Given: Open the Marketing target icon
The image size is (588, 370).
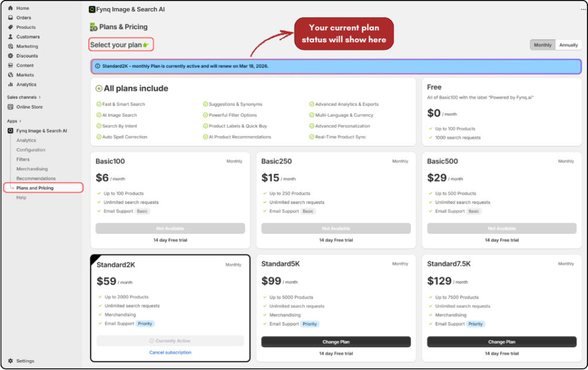Looking at the screenshot, I should (x=10, y=46).
